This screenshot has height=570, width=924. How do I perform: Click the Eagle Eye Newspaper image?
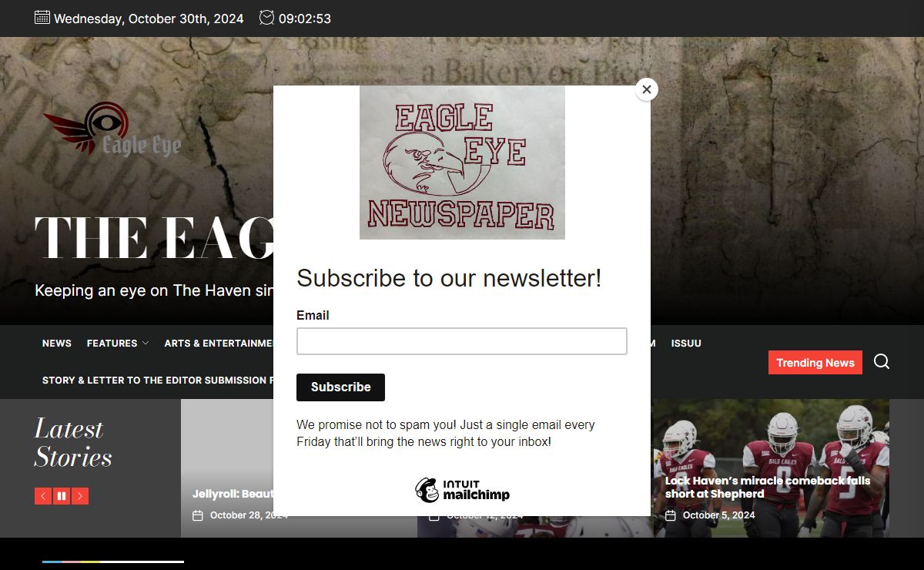pos(462,163)
